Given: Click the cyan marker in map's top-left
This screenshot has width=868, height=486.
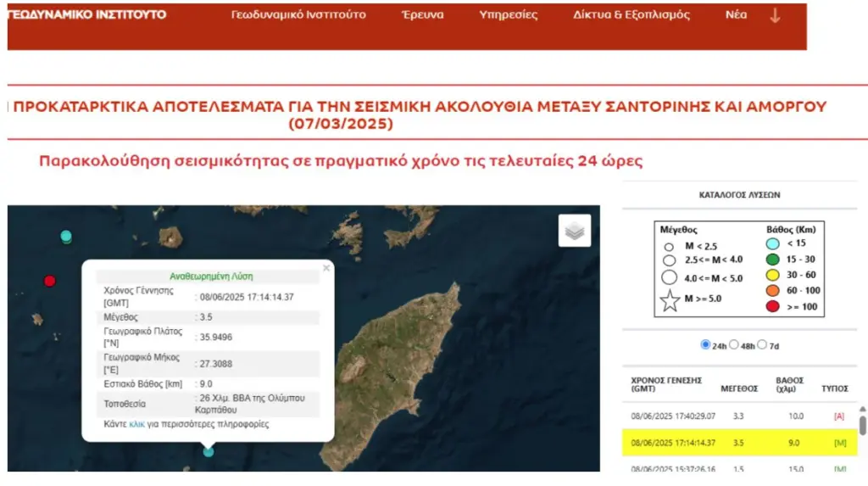Looking at the screenshot, I should 66,237.
